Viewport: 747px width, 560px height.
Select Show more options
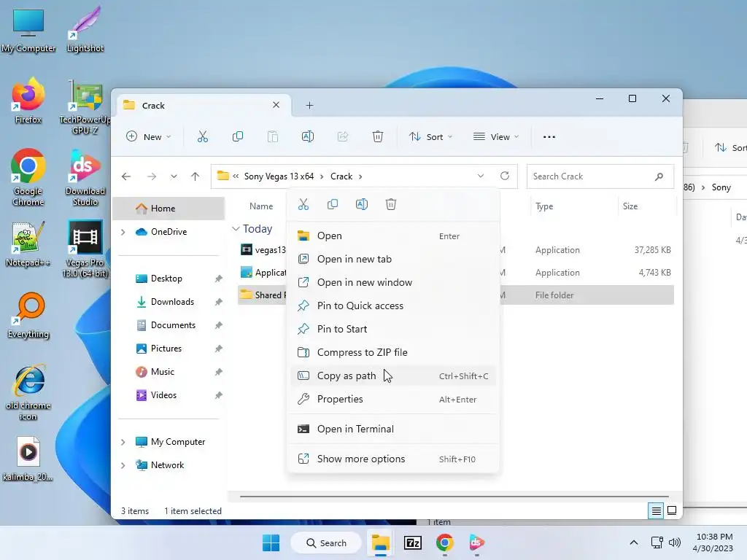point(393,459)
